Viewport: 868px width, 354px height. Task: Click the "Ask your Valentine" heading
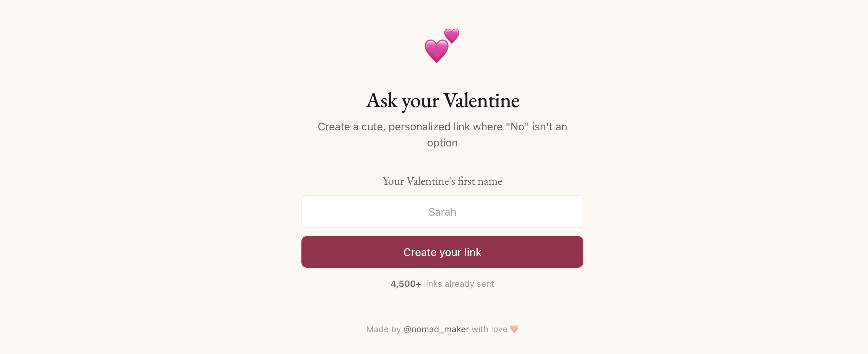click(442, 100)
